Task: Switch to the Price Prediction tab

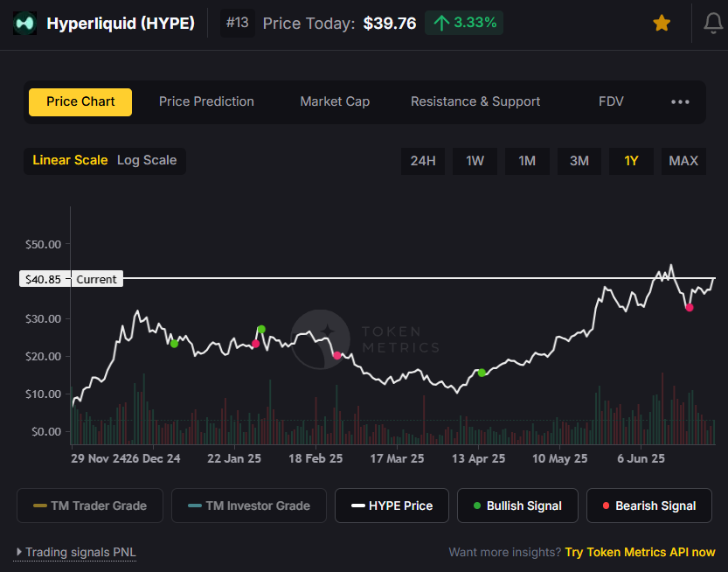Action: click(206, 101)
